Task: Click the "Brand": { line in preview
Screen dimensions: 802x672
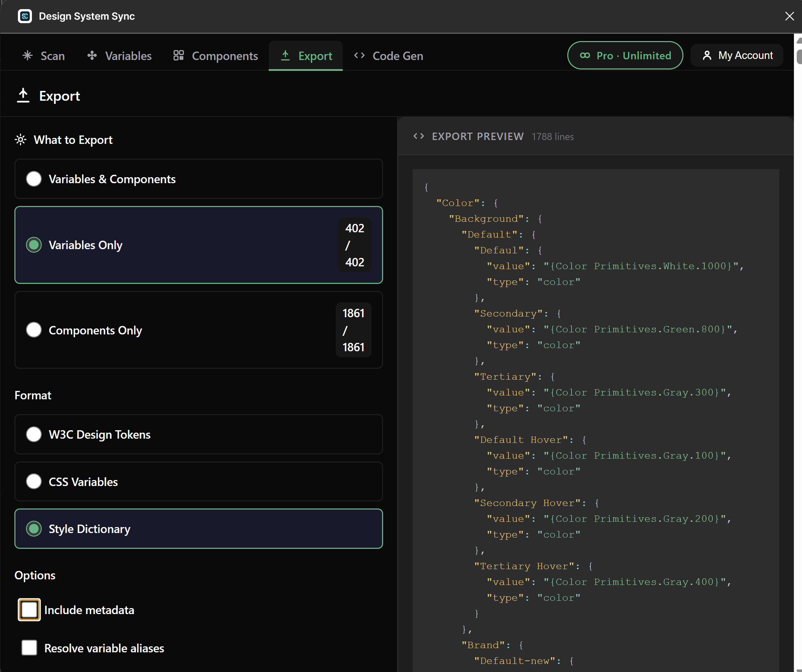Action: (x=492, y=645)
